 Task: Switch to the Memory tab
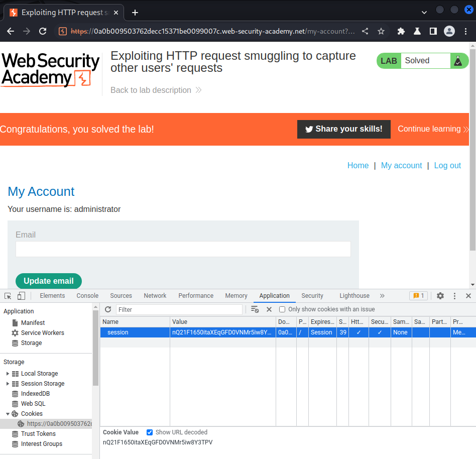click(x=236, y=296)
